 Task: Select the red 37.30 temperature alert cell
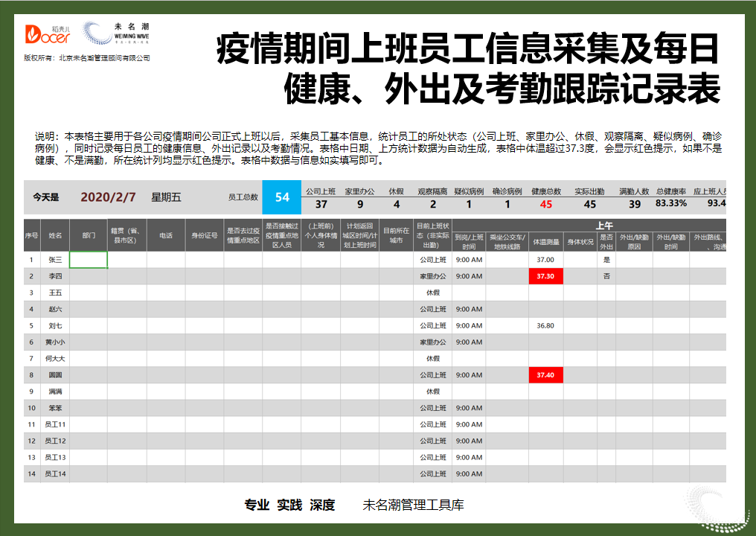546,275
